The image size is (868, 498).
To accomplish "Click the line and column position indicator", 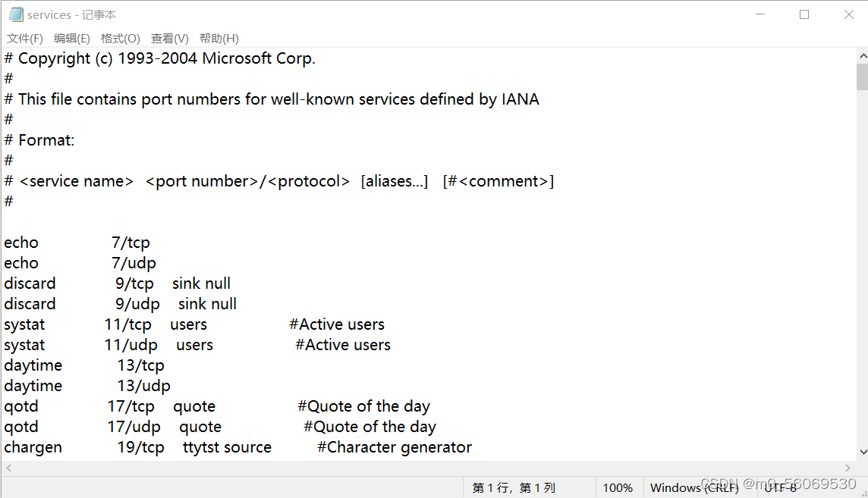I will [x=514, y=487].
